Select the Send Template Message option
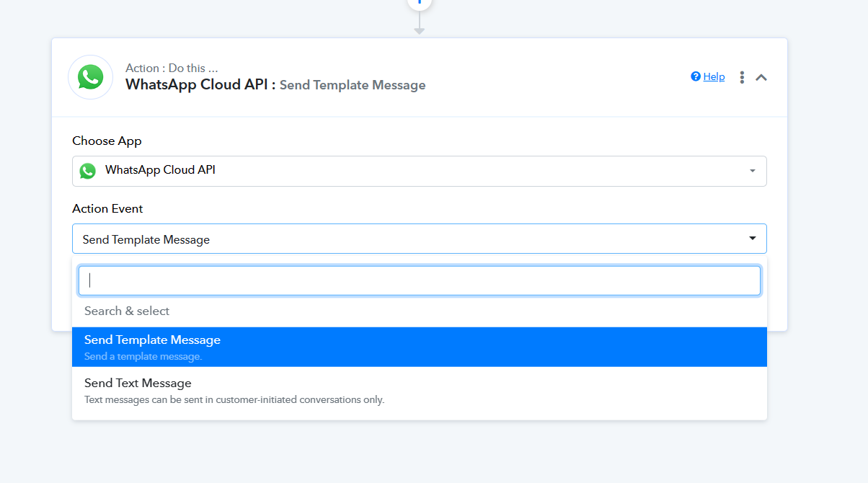868x483 pixels. pyautogui.click(x=420, y=347)
